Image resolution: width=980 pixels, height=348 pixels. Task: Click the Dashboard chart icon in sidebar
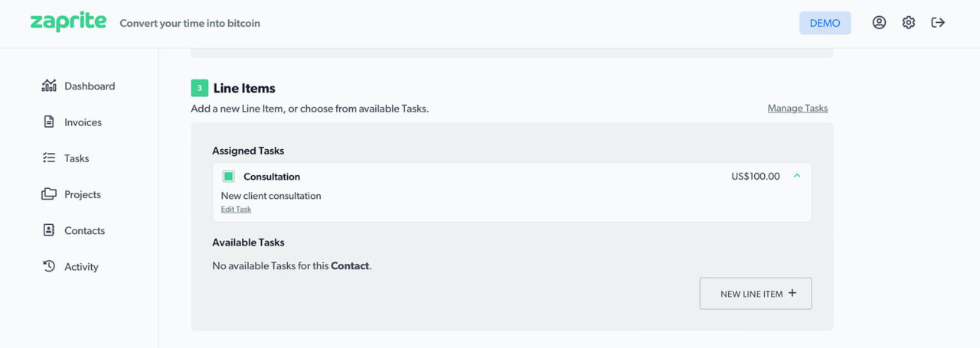pyautogui.click(x=49, y=86)
